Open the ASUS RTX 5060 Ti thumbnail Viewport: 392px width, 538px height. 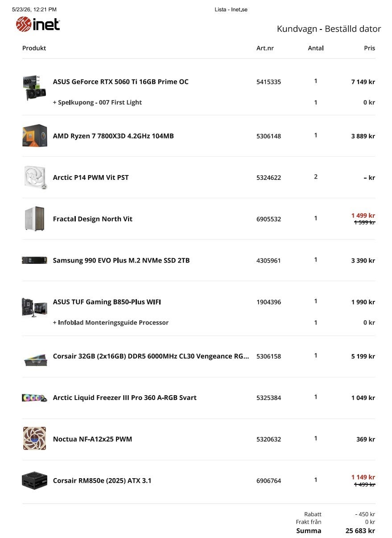tap(34, 88)
